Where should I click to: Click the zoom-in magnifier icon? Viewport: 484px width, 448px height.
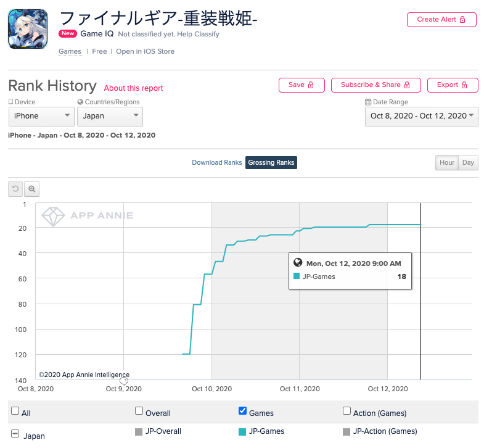pyautogui.click(x=31, y=189)
